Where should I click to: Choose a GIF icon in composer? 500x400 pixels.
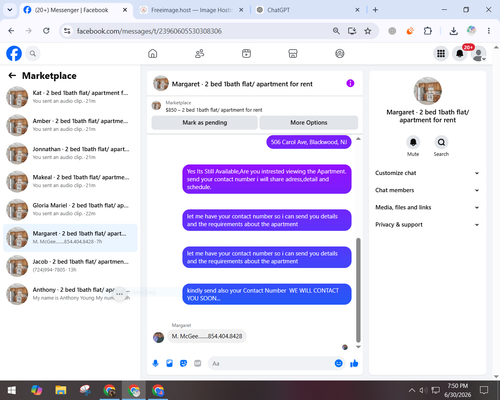[198, 363]
